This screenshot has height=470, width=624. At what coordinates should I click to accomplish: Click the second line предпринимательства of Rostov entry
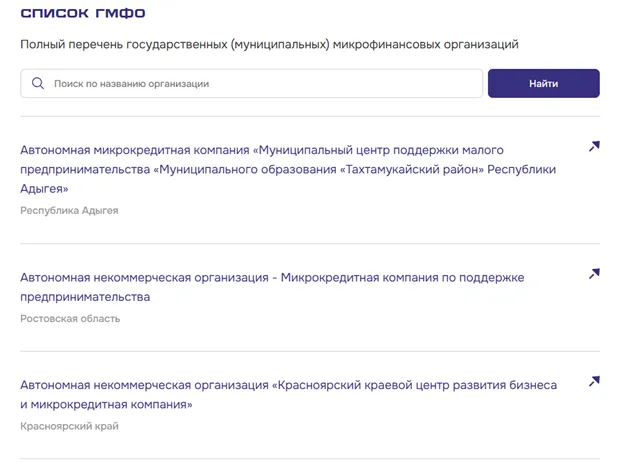tap(85, 297)
